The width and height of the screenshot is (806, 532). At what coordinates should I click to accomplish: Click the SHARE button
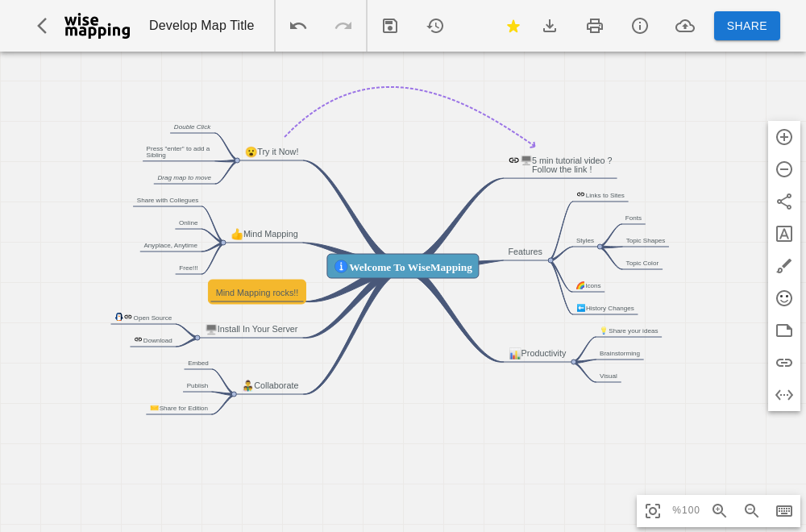[x=747, y=26]
